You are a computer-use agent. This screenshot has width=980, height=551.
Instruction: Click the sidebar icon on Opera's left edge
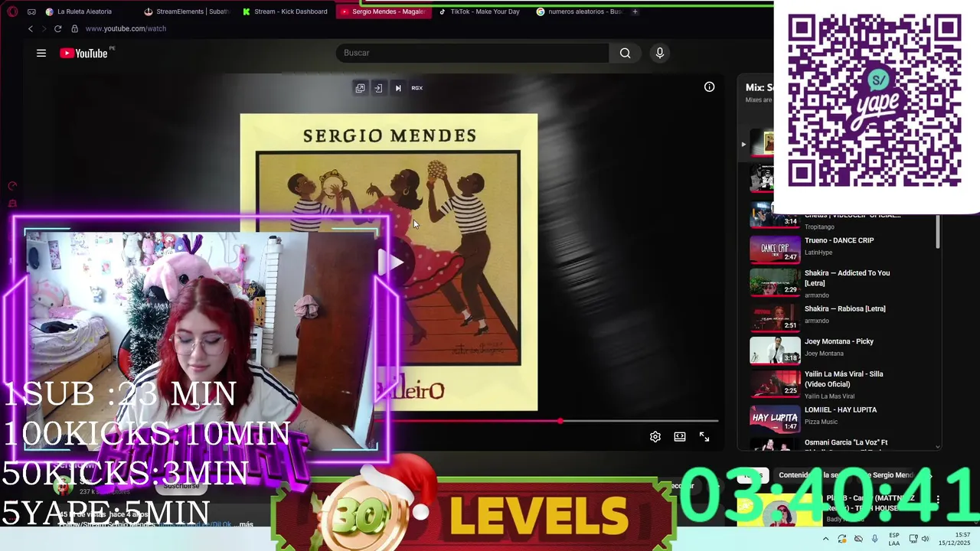coord(12,186)
